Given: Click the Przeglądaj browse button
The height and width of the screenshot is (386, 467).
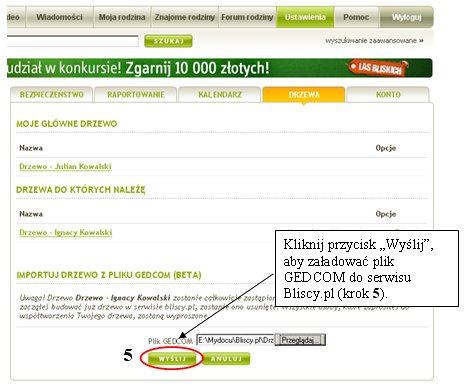Looking at the screenshot, I should (x=300, y=340).
